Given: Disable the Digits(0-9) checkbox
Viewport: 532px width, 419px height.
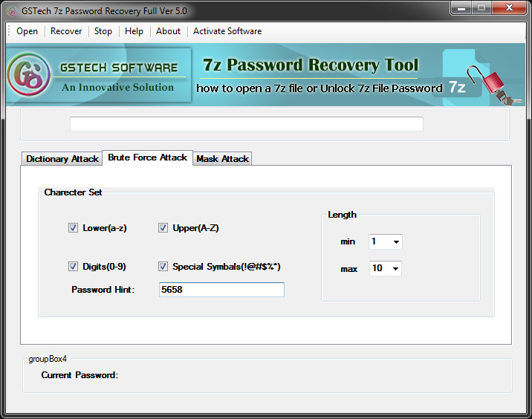Looking at the screenshot, I should click(74, 266).
